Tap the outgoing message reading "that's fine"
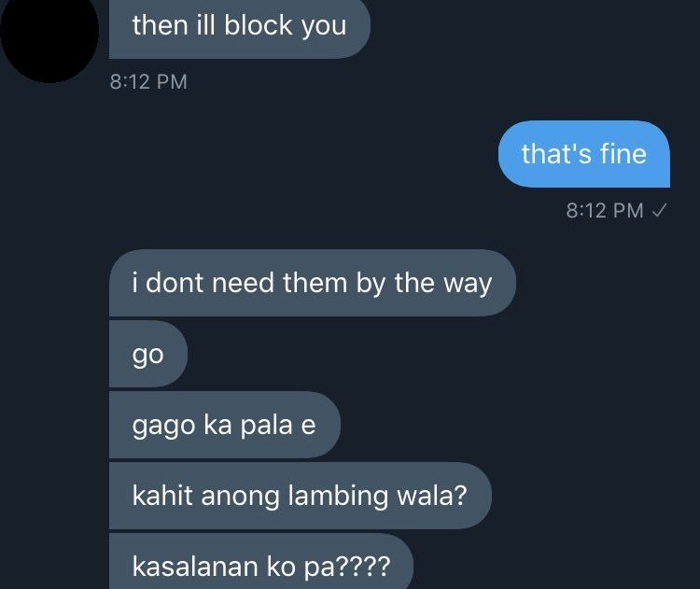This screenshot has width=700, height=589. [584, 154]
